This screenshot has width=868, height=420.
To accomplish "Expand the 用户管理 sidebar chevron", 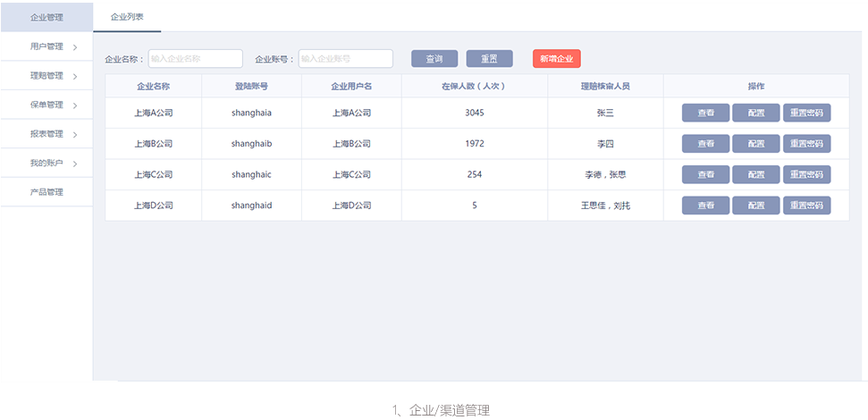I will pos(75,47).
